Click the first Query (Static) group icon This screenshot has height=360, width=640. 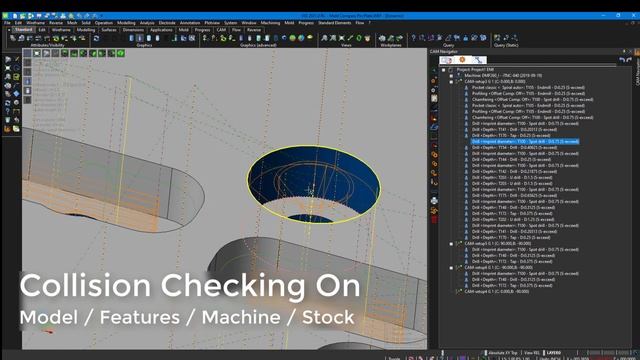tap(497, 38)
